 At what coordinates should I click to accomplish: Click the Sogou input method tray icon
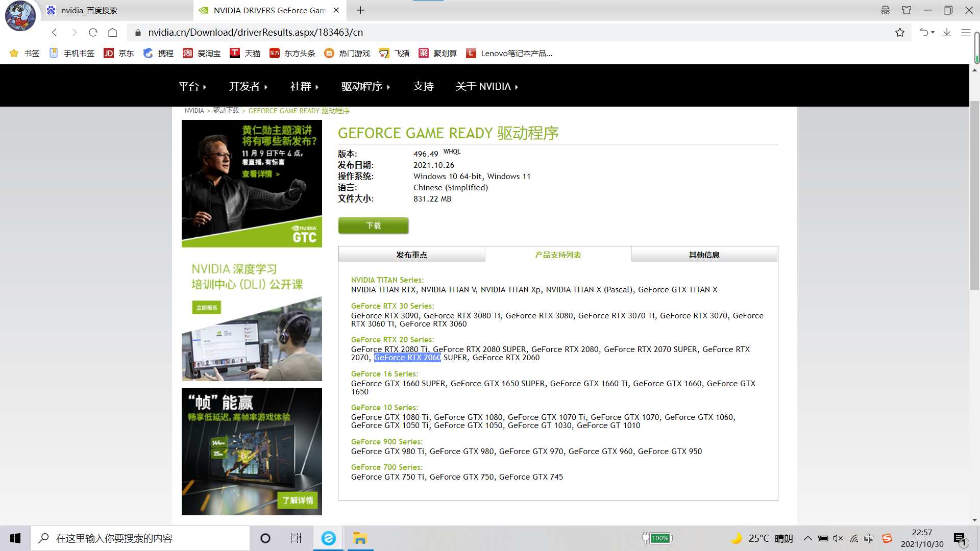click(x=887, y=538)
